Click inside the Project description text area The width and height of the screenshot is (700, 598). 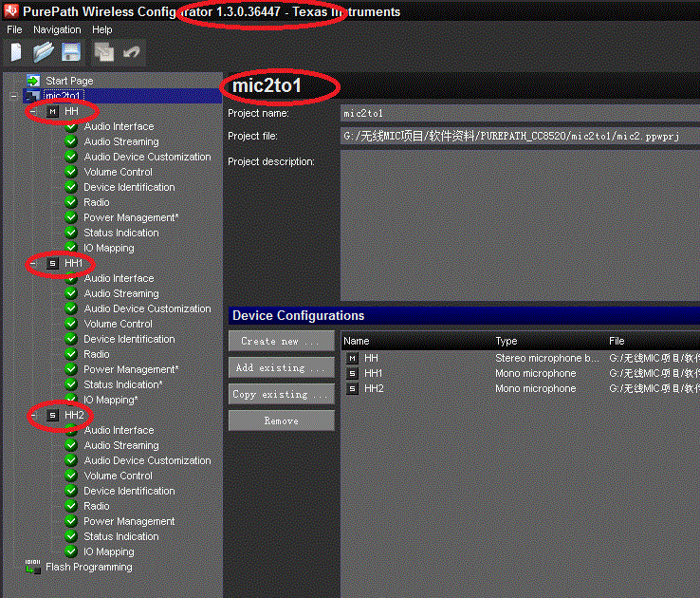click(520, 226)
